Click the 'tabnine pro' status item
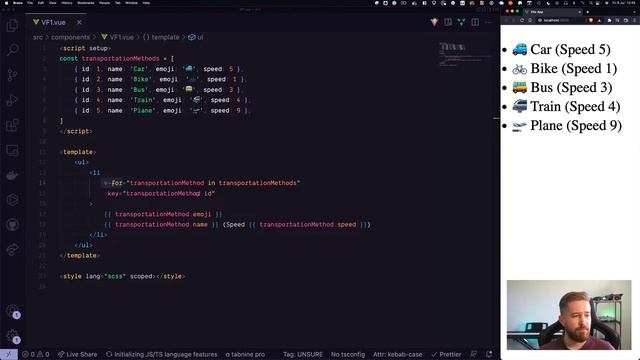Viewport: 640px width, 360px height. (245, 354)
